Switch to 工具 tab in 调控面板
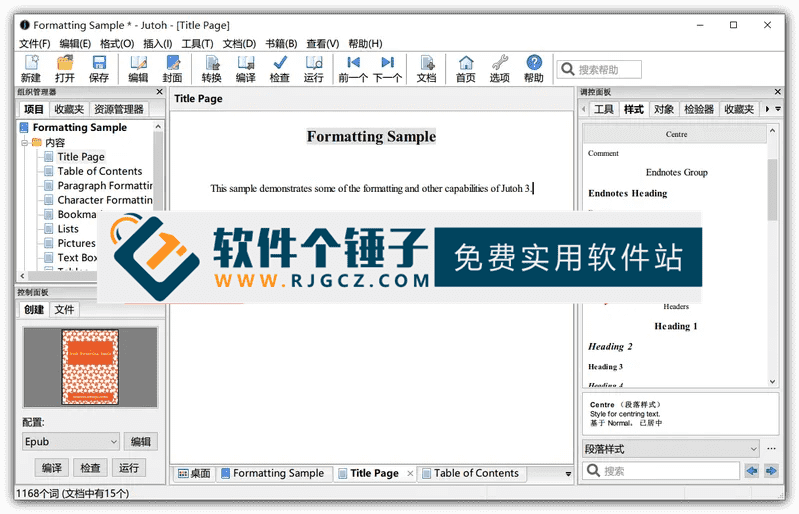 [604, 109]
